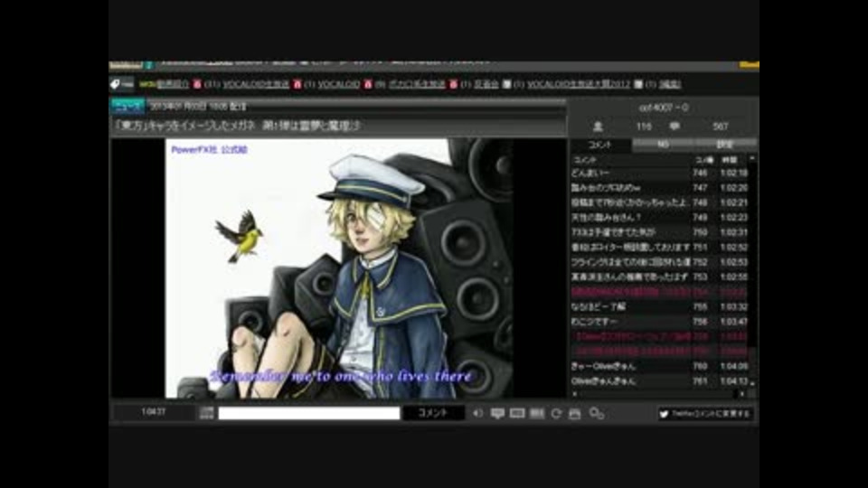Select comment number 751 row
The height and width of the screenshot is (488, 868).
(659, 248)
